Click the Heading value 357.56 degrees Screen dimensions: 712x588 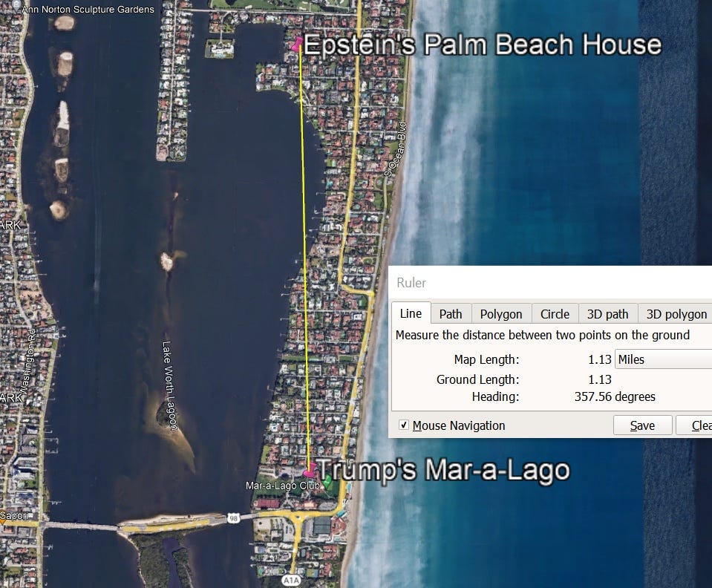click(x=615, y=396)
